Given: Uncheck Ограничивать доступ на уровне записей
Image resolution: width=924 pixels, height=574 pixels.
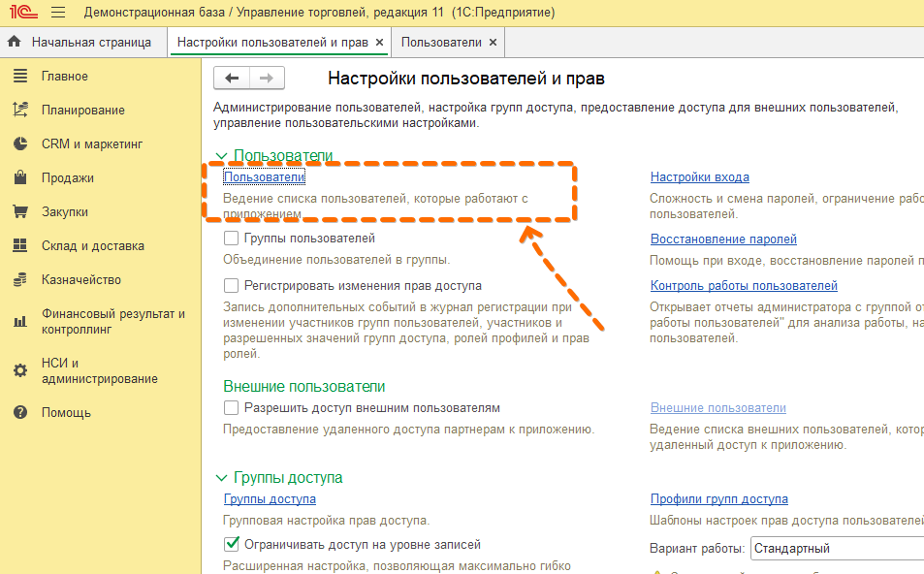Looking at the screenshot, I should point(231,545).
